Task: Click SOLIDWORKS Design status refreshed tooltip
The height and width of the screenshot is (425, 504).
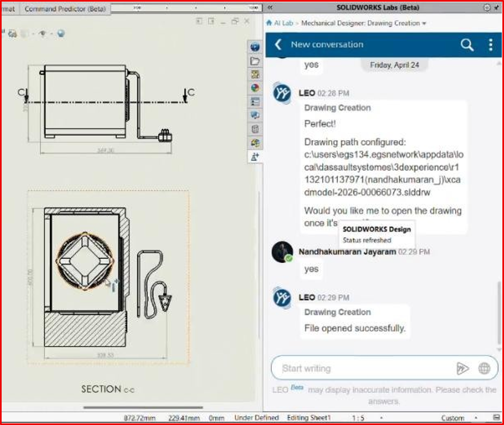Action: tap(377, 234)
